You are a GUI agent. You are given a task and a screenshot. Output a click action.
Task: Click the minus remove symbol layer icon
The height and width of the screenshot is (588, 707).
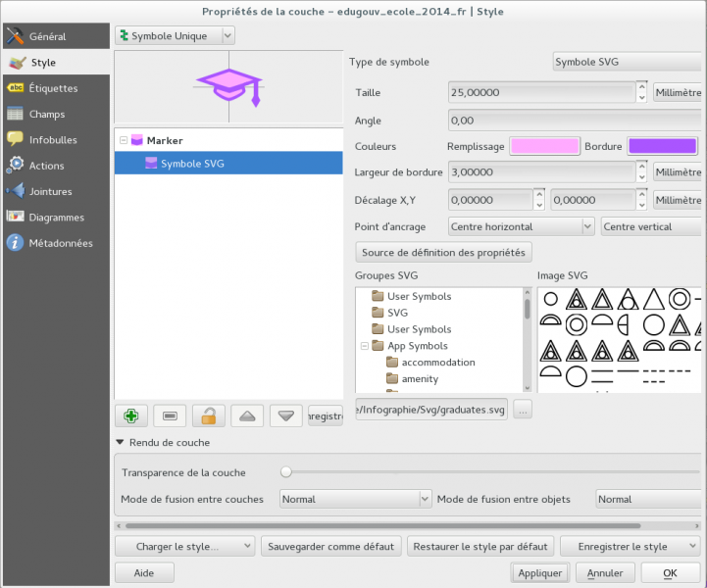(170, 416)
